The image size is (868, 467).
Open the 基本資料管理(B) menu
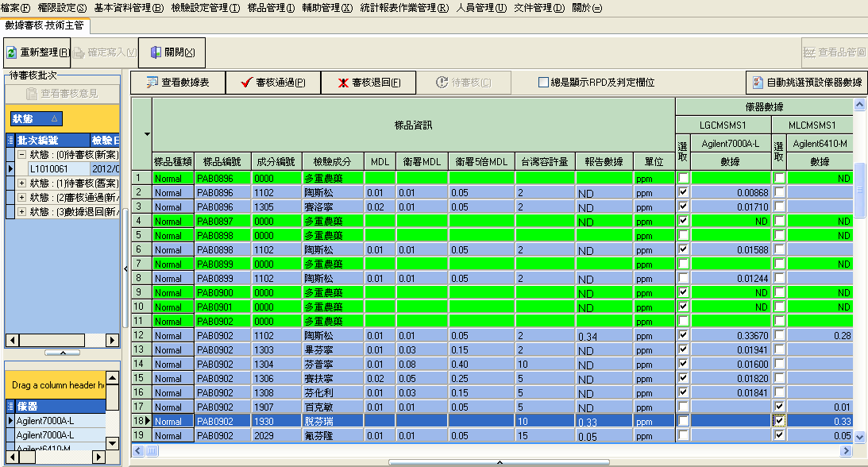[x=129, y=8]
